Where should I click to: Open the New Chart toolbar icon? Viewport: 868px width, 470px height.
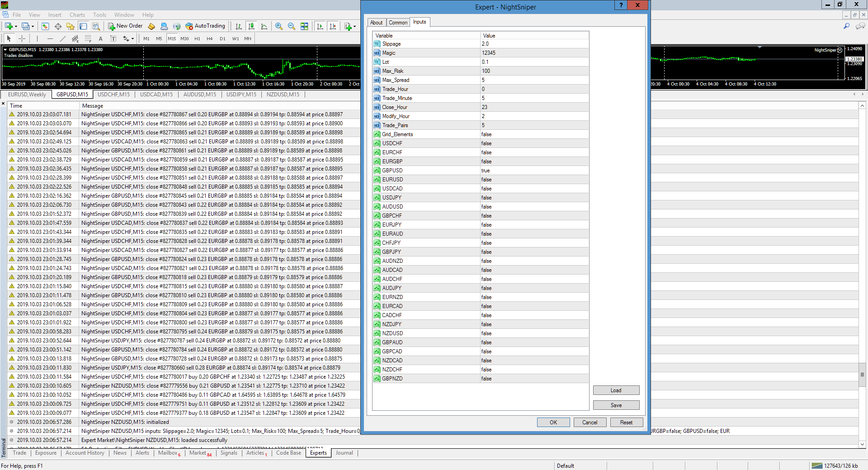pos(9,26)
